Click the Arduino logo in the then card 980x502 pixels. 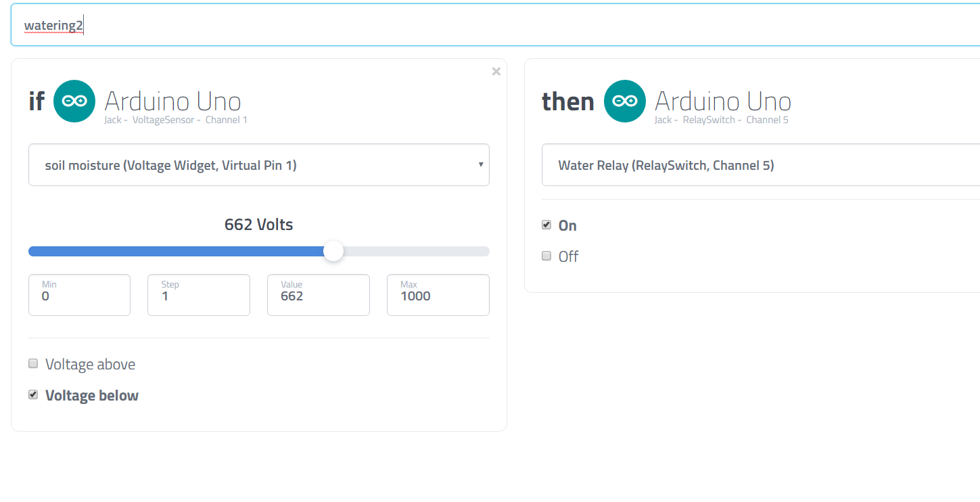(x=625, y=101)
